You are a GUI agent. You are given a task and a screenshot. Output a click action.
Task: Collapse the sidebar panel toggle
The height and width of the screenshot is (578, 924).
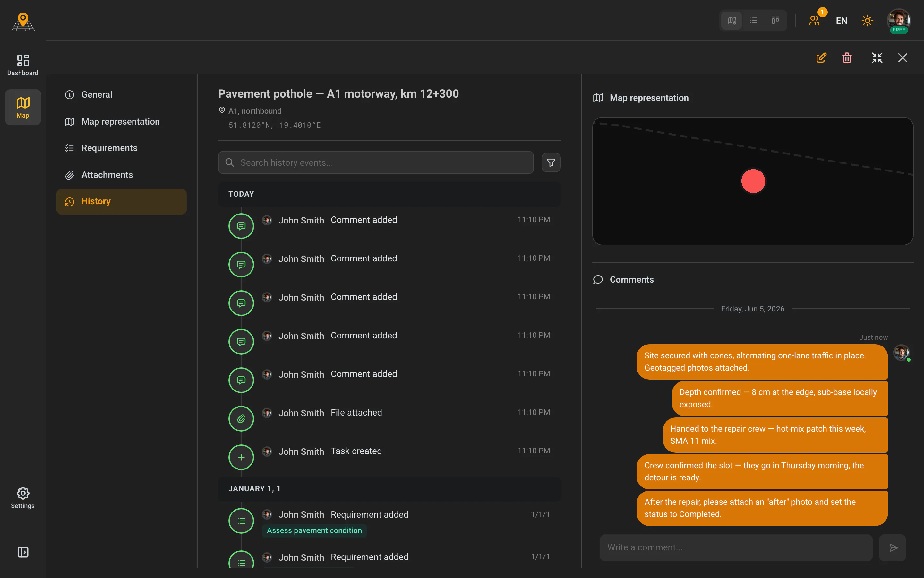23,552
